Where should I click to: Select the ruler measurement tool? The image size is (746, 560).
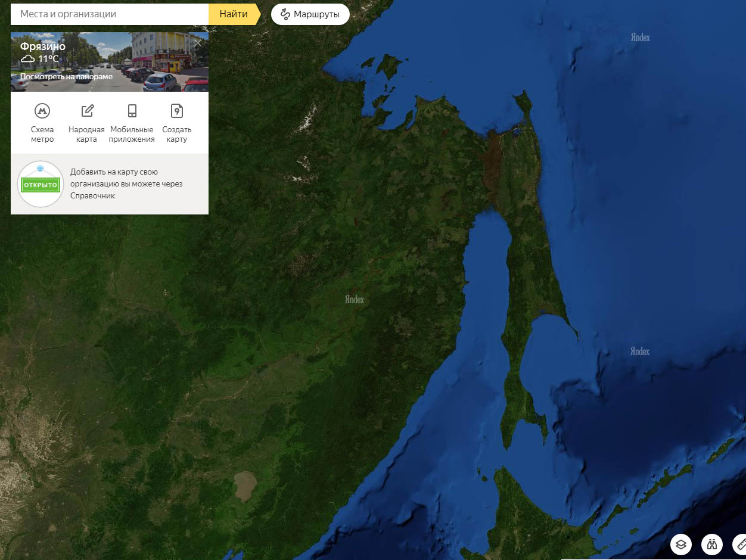pyautogui.click(x=741, y=544)
